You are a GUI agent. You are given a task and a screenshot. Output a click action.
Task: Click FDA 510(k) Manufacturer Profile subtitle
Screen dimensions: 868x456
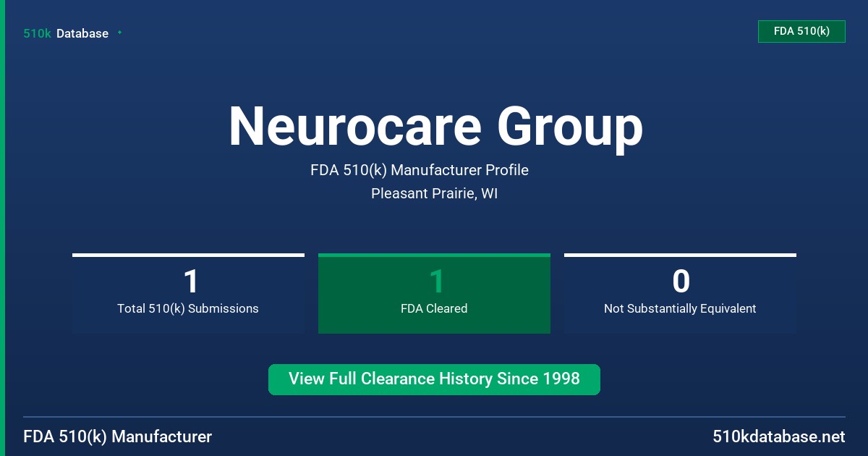point(420,170)
